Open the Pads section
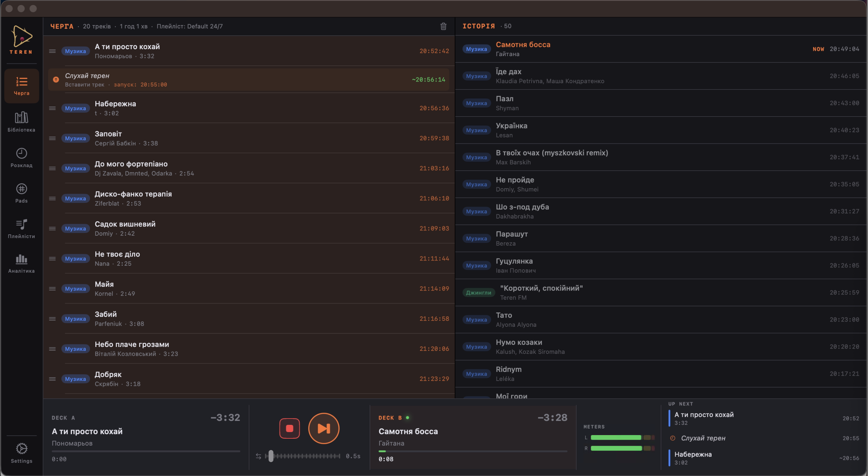This screenshot has height=476, width=868. click(21, 193)
